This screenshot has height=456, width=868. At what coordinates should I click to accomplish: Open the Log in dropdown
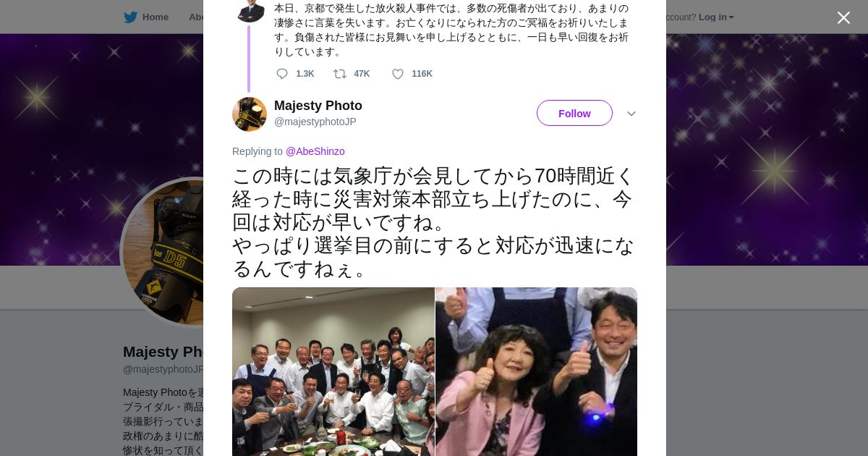coord(716,17)
